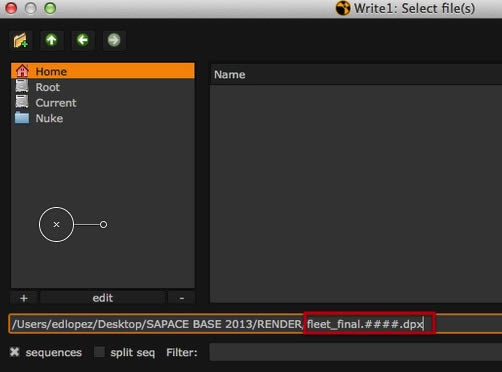Click the file path input field
This screenshot has width=502, height=372.
click(255, 324)
